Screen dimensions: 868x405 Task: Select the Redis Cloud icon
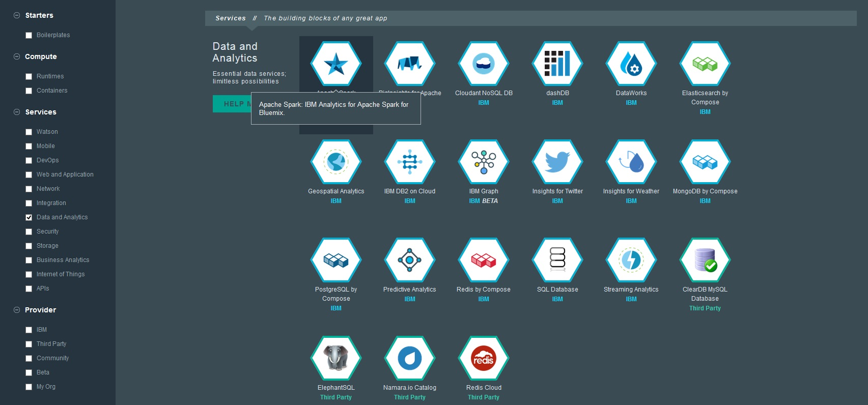point(484,359)
